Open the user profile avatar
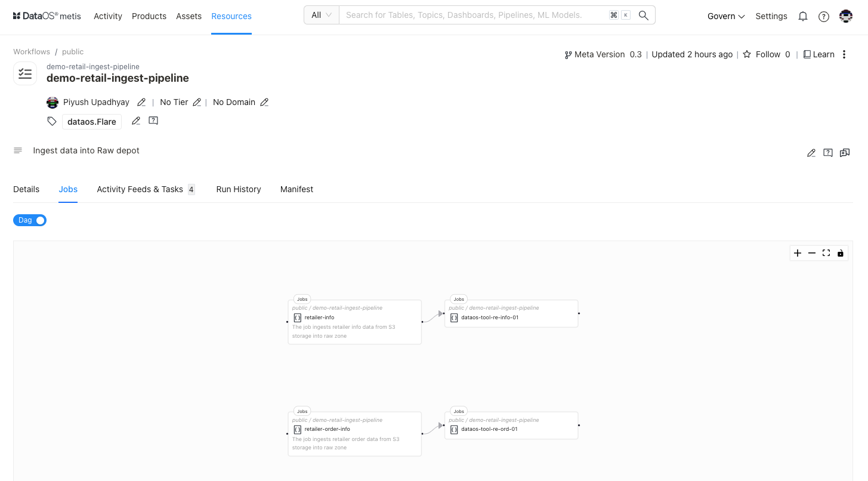This screenshot has height=481, width=868. coord(846,16)
